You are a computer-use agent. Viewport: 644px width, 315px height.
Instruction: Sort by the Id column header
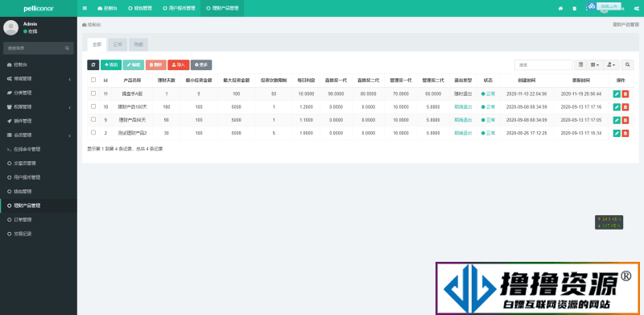coord(105,81)
